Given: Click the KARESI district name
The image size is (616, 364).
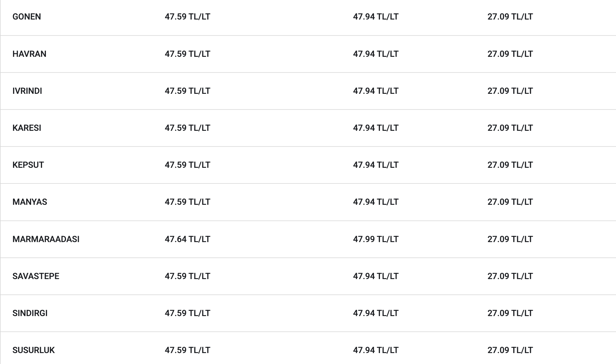Looking at the screenshot, I should 27,128.
